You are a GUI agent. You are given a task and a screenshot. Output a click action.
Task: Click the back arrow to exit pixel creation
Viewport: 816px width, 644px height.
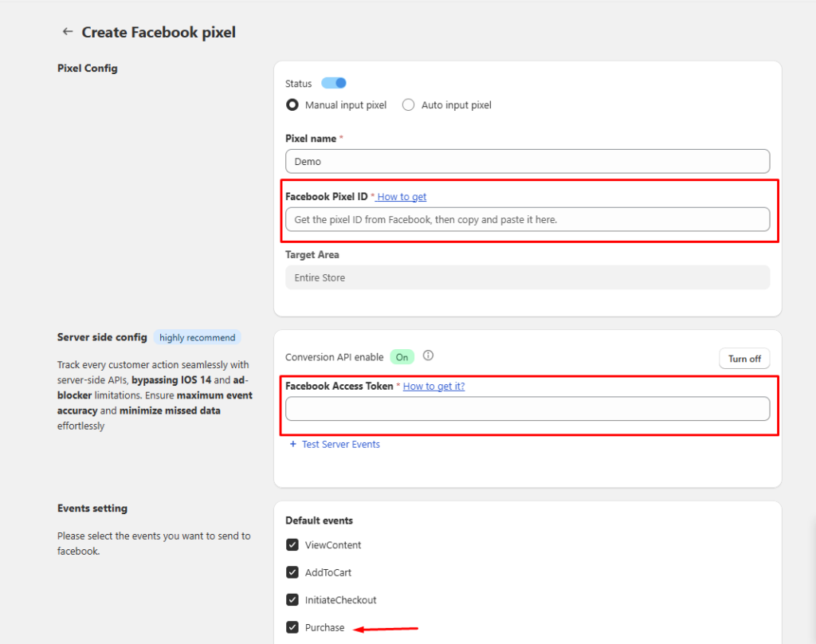(x=68, y=31)
